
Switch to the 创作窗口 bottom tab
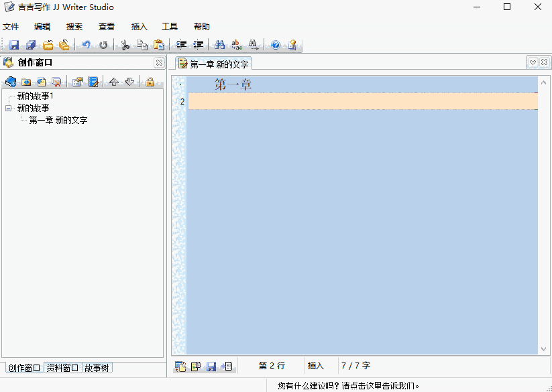(x=25, y=368)
